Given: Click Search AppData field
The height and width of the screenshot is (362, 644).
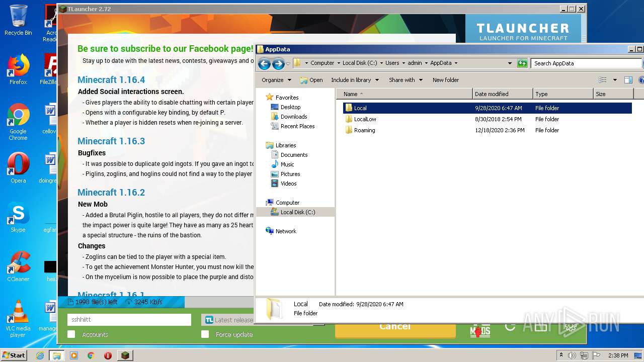Looking at the screenshot, I should tap(586, 63).
